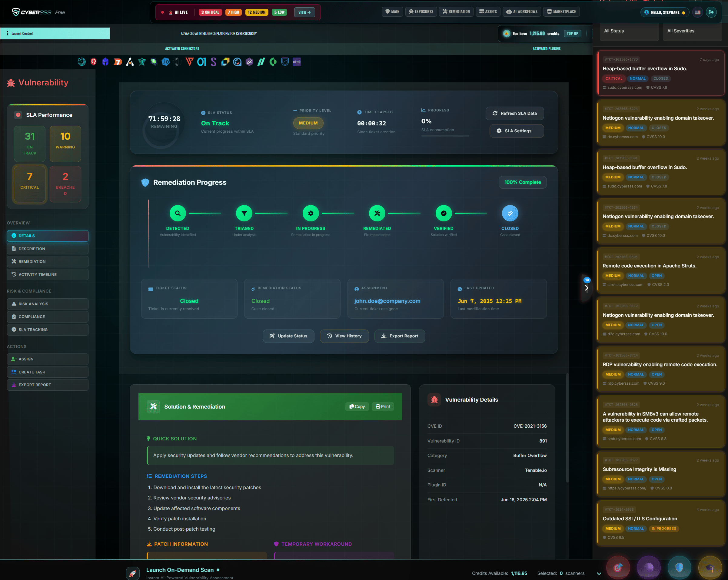Click the SLA consumption progress bar
Image resolution: width=728 pixels, height=580 pixels.
click(x=445, y=136)
